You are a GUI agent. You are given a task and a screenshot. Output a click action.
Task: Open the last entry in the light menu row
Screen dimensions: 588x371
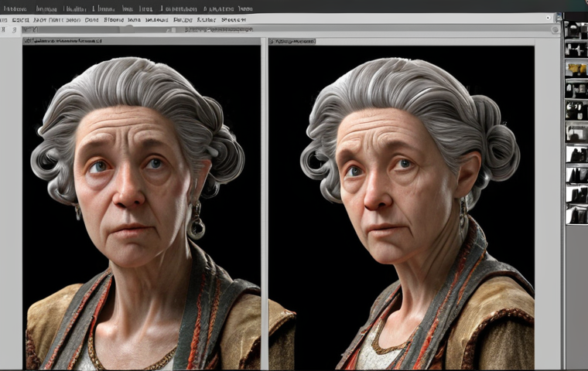point(233,19)
